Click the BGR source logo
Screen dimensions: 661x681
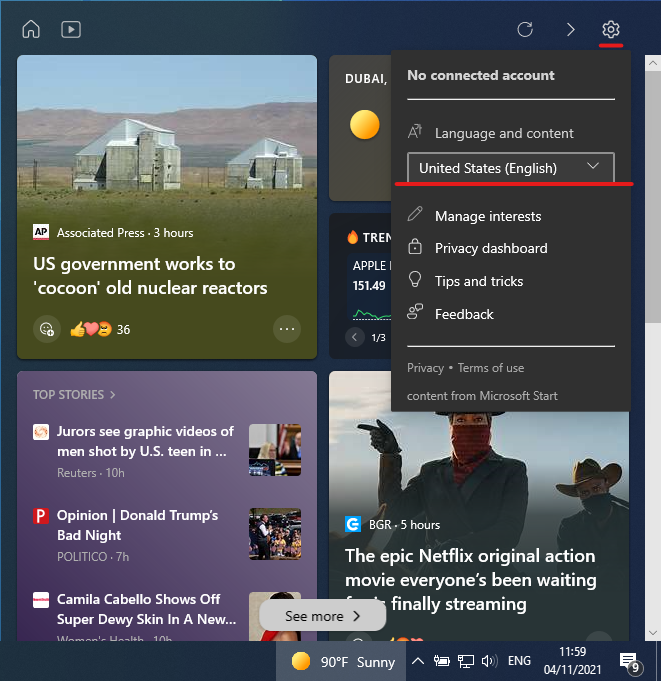pos(353,524)
